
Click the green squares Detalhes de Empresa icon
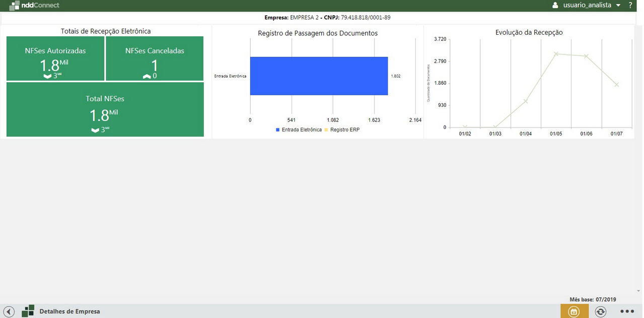[x=28, y=311]
